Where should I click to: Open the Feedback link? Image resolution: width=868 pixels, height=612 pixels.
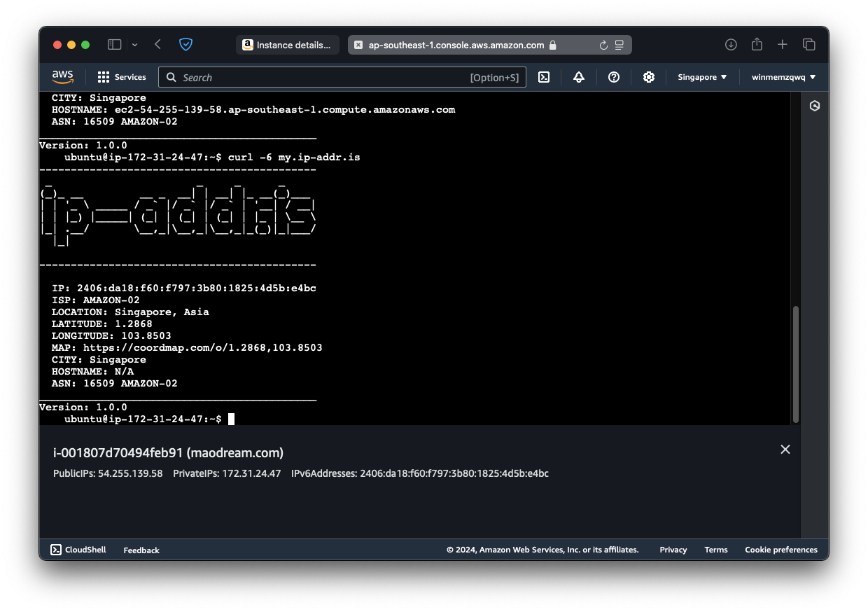pos(141,550)
